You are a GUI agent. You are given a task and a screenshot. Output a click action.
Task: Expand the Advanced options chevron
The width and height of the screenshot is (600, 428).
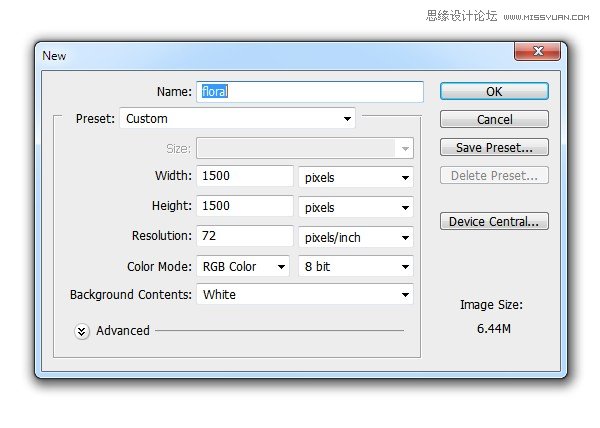coord(82,331)
